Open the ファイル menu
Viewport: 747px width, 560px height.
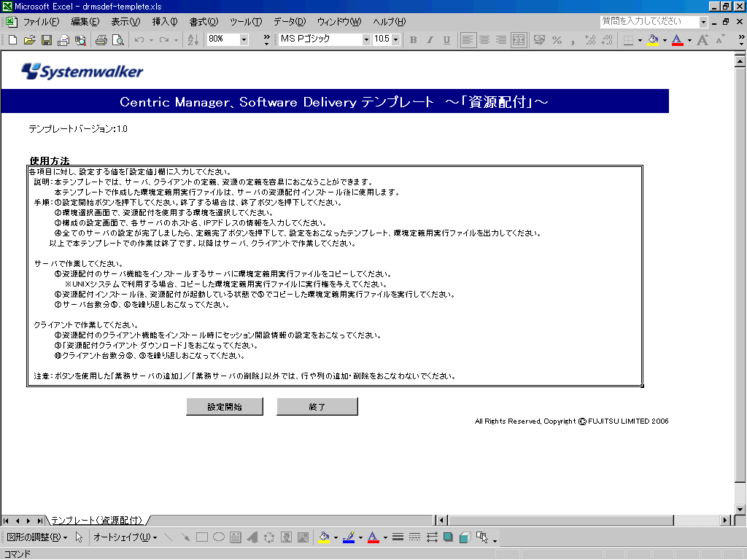41,22
